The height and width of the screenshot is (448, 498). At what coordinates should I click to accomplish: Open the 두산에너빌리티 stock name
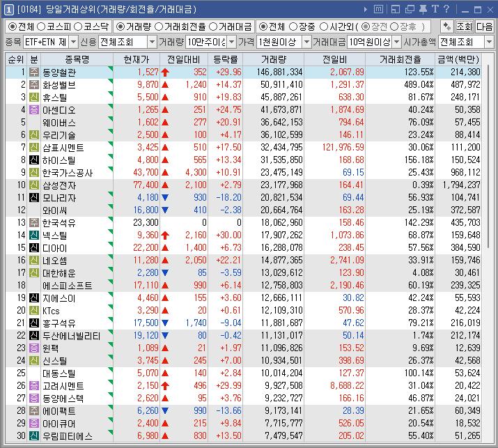tap(72, 336)
